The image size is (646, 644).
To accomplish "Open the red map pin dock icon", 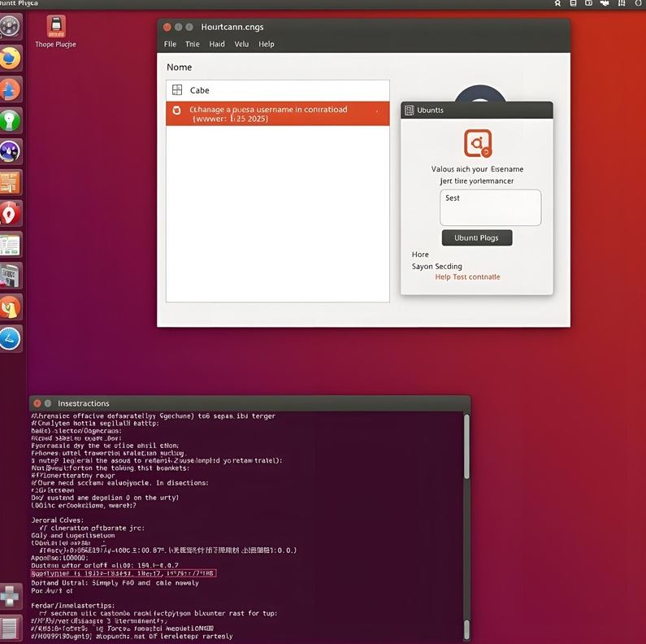I will point(10,214).
